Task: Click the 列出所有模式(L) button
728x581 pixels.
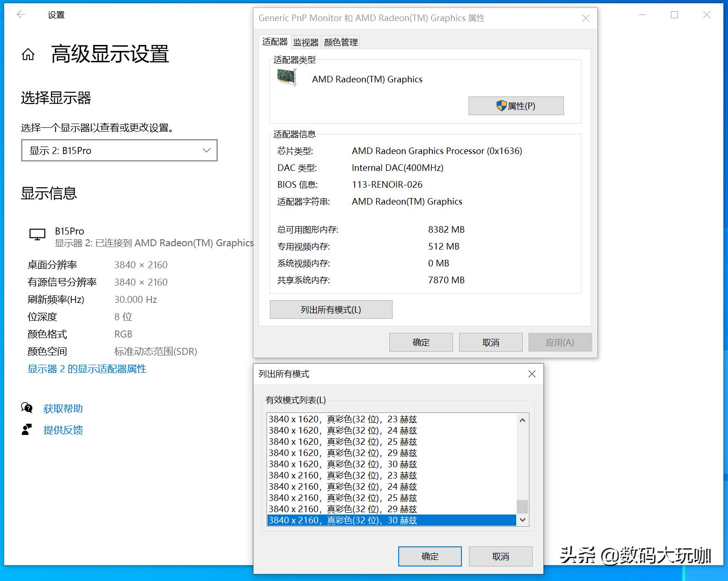Action: coord(331,309)
